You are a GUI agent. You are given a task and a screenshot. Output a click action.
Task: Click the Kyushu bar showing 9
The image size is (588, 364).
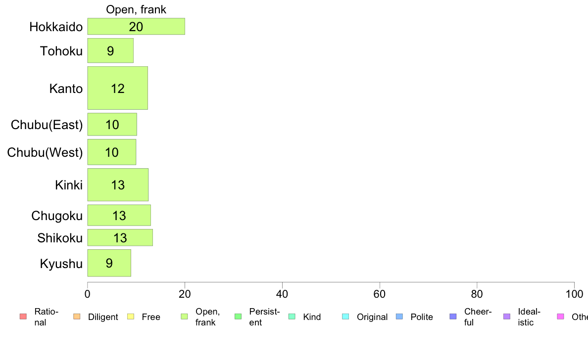click(109, 263)
